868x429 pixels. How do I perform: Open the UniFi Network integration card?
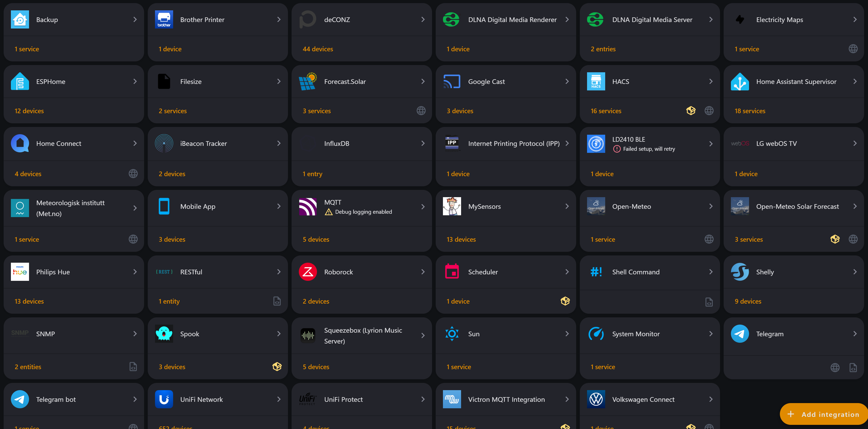tap(201, 399)
